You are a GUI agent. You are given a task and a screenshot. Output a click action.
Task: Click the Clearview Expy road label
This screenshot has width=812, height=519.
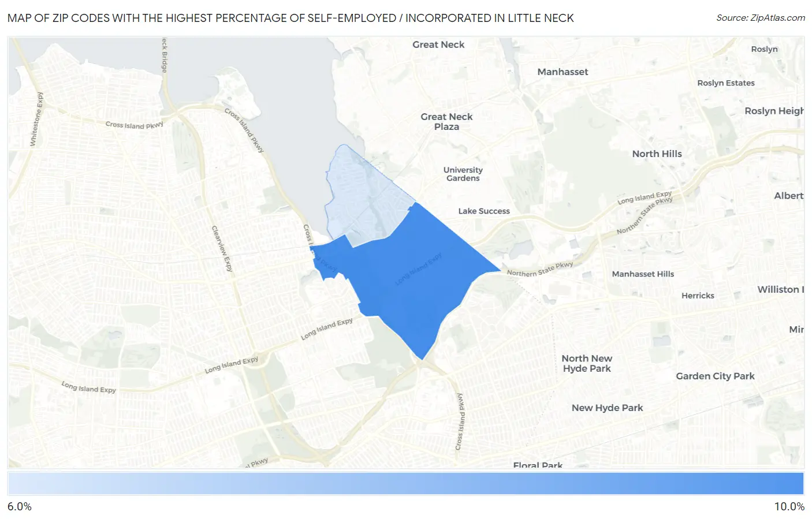click(222, 249)
